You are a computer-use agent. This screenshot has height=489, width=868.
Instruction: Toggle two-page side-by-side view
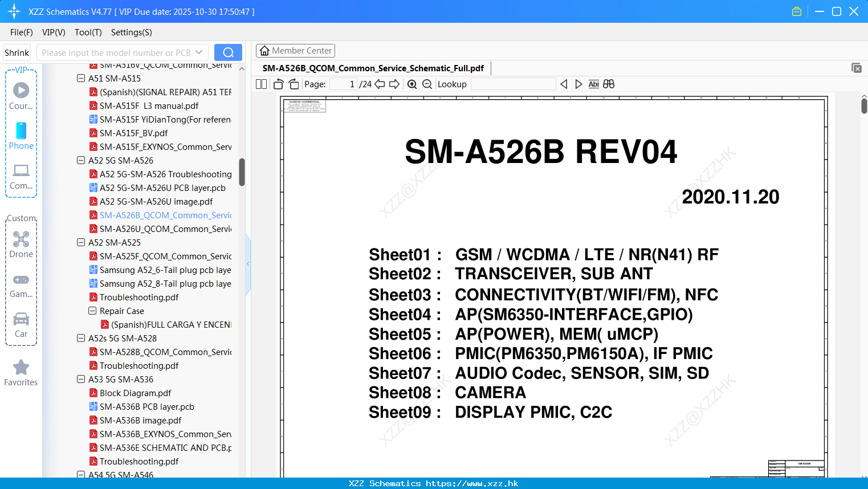261,84
